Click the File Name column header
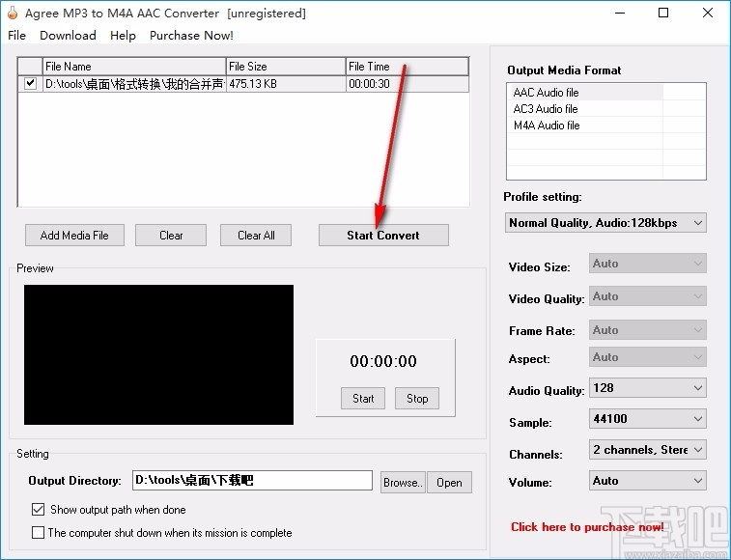731x560 pixels. point(134,67)
